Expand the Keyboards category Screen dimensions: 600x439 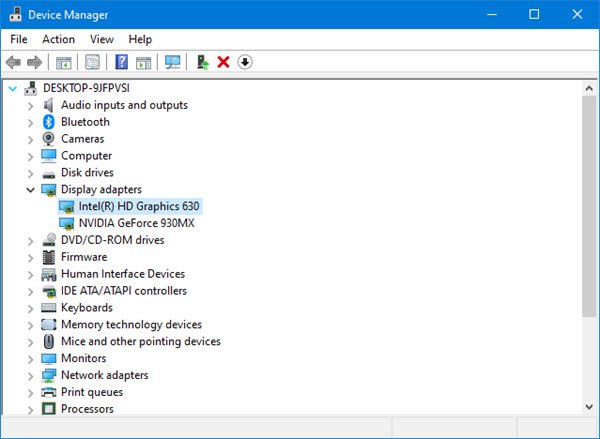click(x=29, y=308)
